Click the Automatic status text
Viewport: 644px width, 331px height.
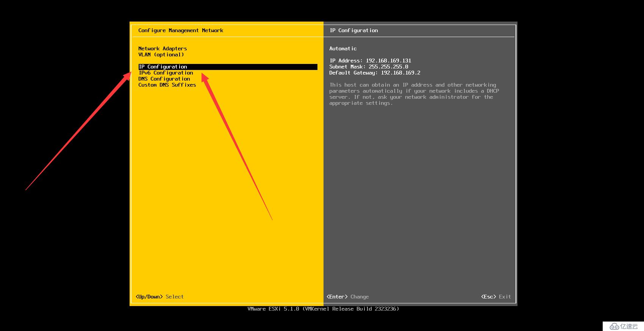343,48
